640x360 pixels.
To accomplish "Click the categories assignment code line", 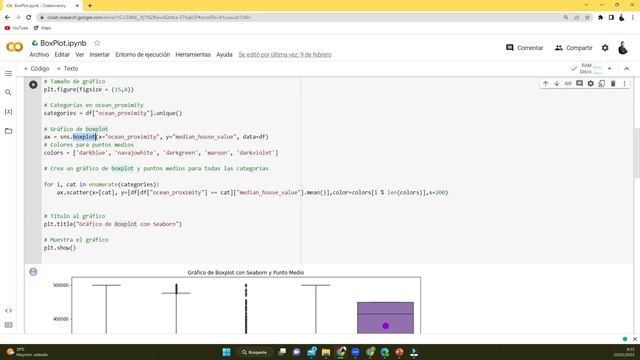I will tap(113, 113).
